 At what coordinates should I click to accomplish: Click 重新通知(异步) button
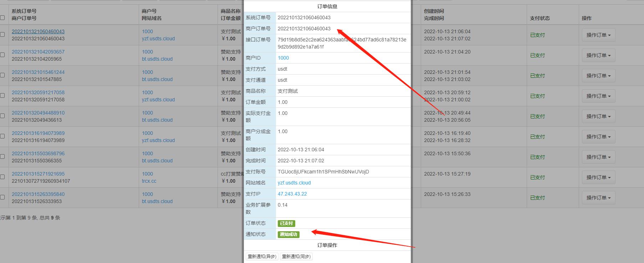(x=262, y=257)
